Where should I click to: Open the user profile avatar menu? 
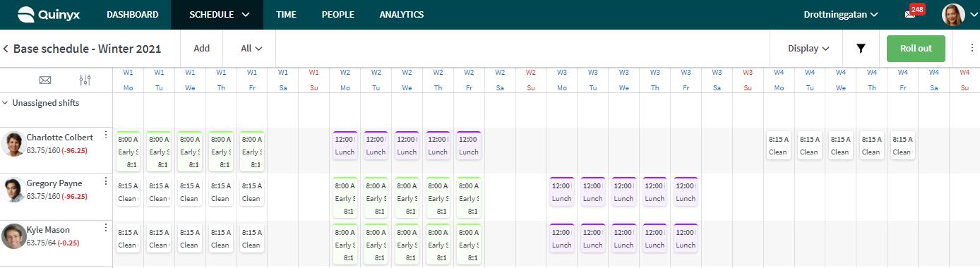[953, 15]
